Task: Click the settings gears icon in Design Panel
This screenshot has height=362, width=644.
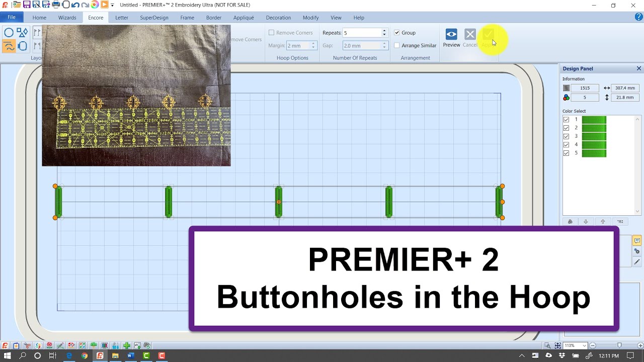Action: click(637, 251)
